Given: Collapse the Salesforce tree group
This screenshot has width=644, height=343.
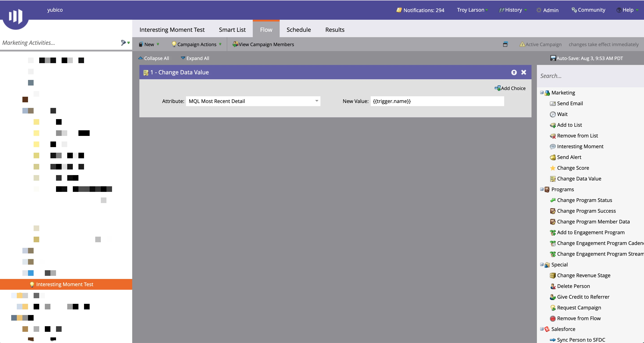Looking at the screenshot, I should click(x=542, y=329).
